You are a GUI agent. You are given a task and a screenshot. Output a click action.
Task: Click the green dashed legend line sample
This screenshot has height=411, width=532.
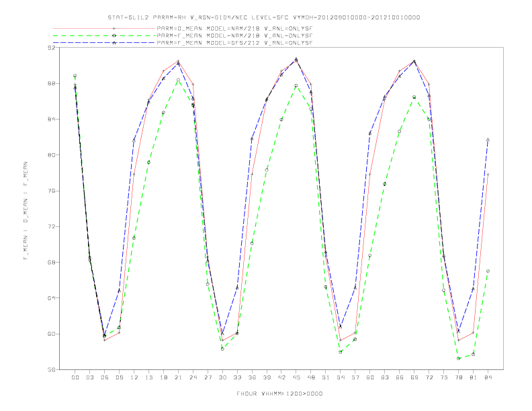click(104, 36)
